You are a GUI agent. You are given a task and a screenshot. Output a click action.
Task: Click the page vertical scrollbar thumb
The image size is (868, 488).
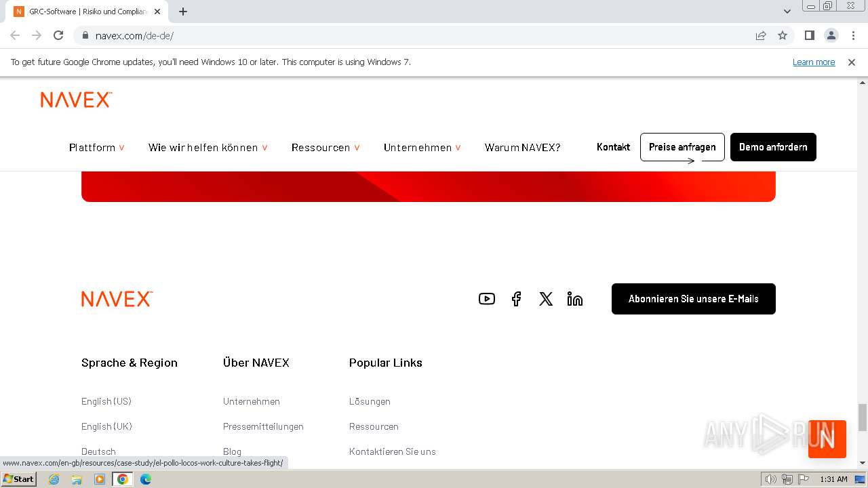[x=863, y=417]
